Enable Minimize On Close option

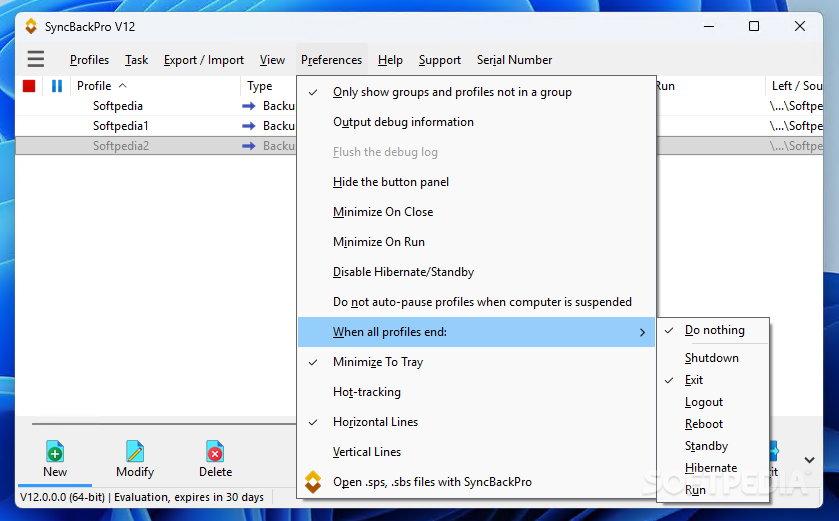coord(476,212)
